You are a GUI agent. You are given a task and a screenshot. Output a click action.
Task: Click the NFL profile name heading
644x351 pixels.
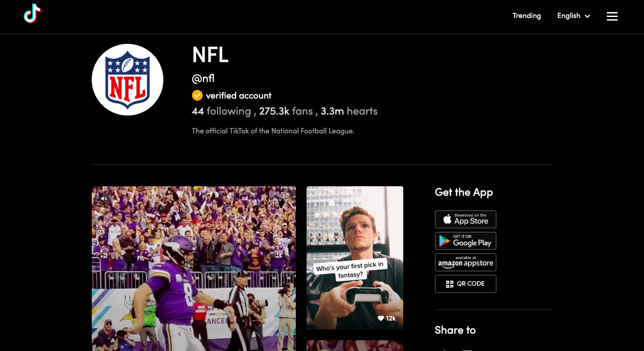[x=210, y=55]
